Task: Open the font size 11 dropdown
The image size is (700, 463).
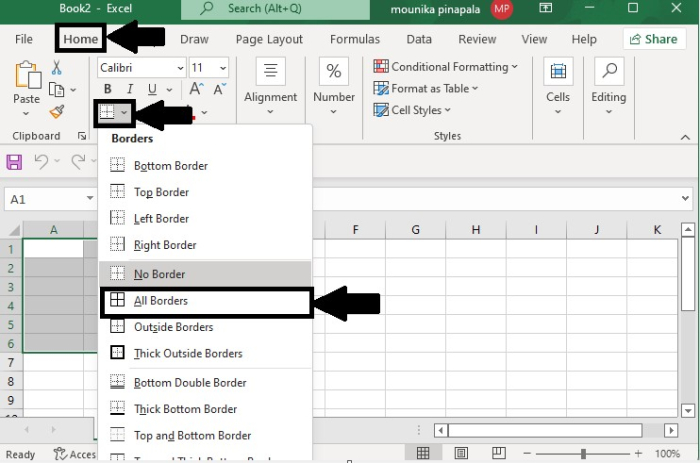Action: pos(222,68)
